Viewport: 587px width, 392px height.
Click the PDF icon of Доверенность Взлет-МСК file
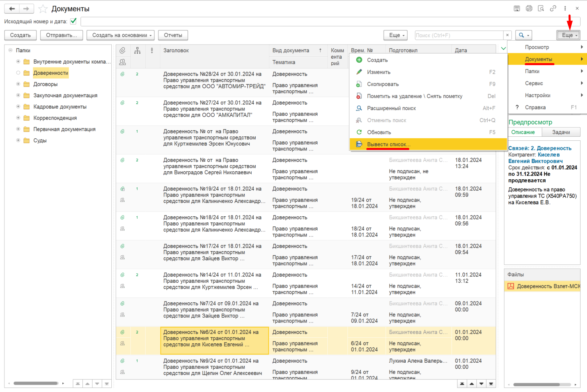click(511, 286)
